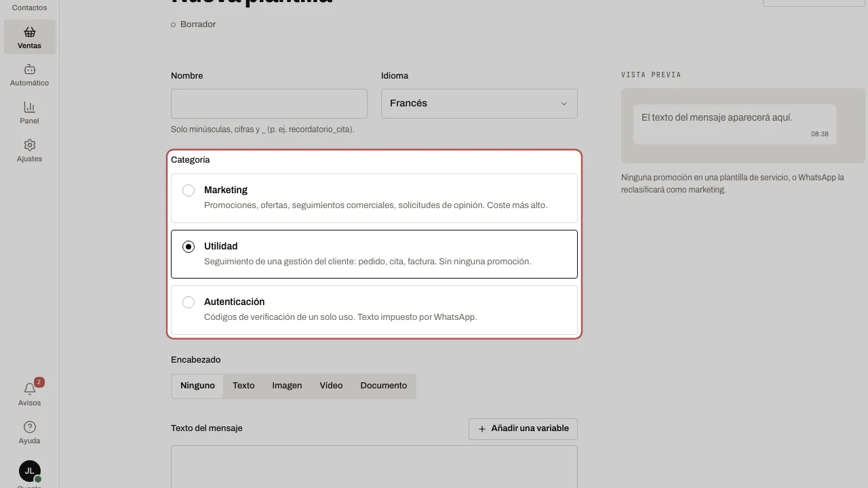Click the Borrador status label
Image resolution: width=868 pixels, height=488 pixels.
198,24
